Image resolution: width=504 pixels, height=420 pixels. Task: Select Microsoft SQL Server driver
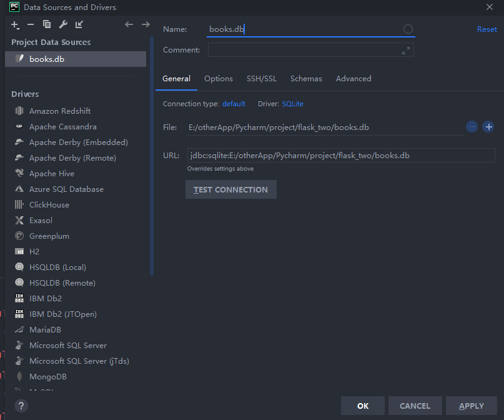(x=76, y=346)
